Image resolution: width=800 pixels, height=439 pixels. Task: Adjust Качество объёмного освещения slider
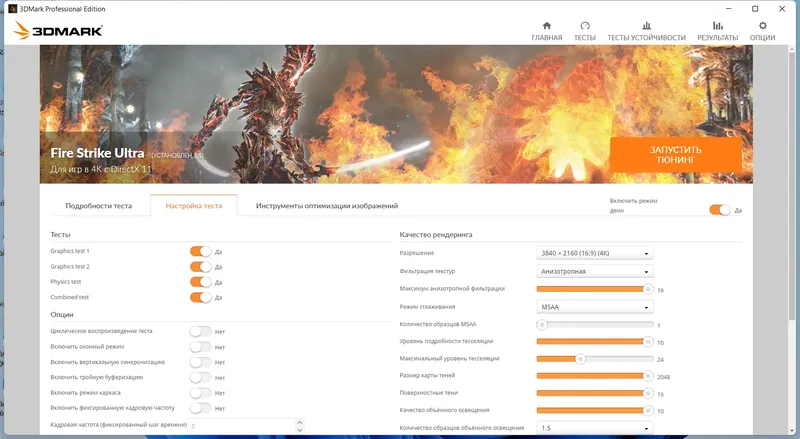point(594,410)
